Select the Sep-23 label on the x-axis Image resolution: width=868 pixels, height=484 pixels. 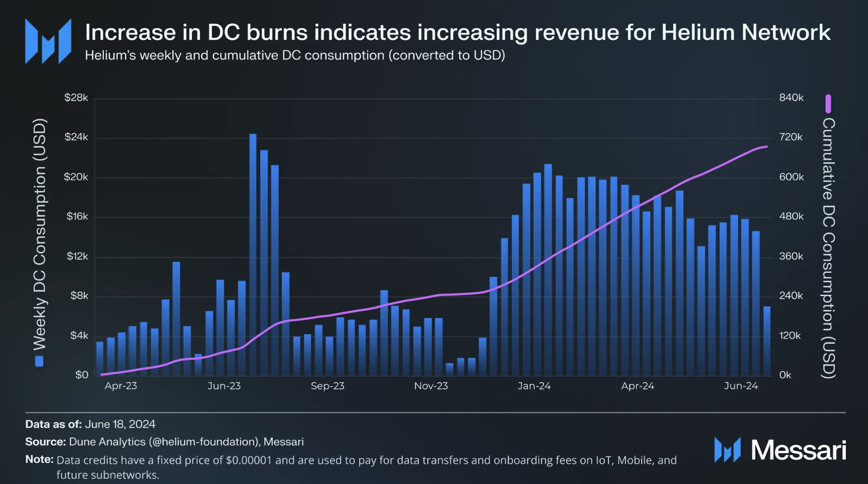pos(327,386)
